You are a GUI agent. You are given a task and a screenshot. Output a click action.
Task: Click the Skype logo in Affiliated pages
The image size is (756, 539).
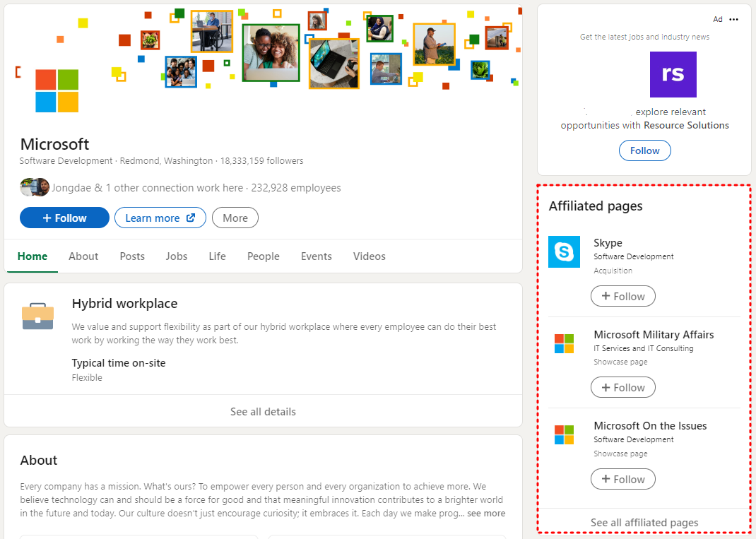564,251
